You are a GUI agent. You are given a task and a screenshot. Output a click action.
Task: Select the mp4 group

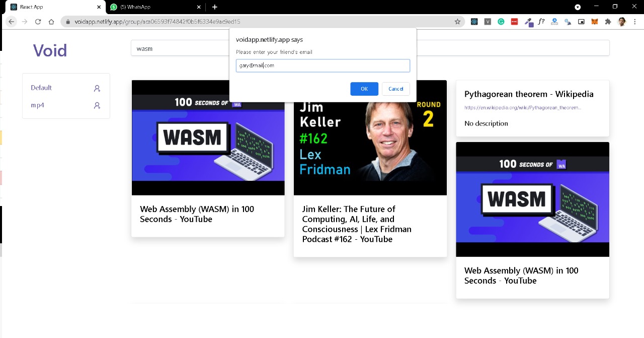(38, 105)
